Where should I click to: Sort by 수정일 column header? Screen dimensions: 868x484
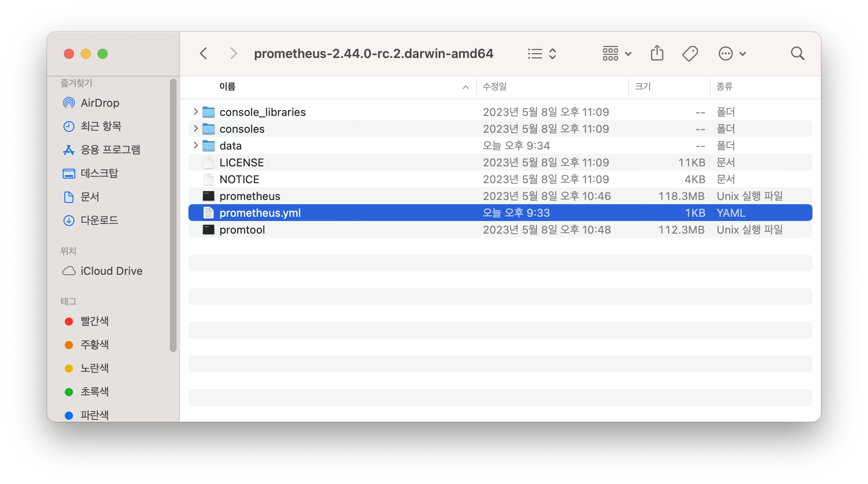click(x=495, y=87)
